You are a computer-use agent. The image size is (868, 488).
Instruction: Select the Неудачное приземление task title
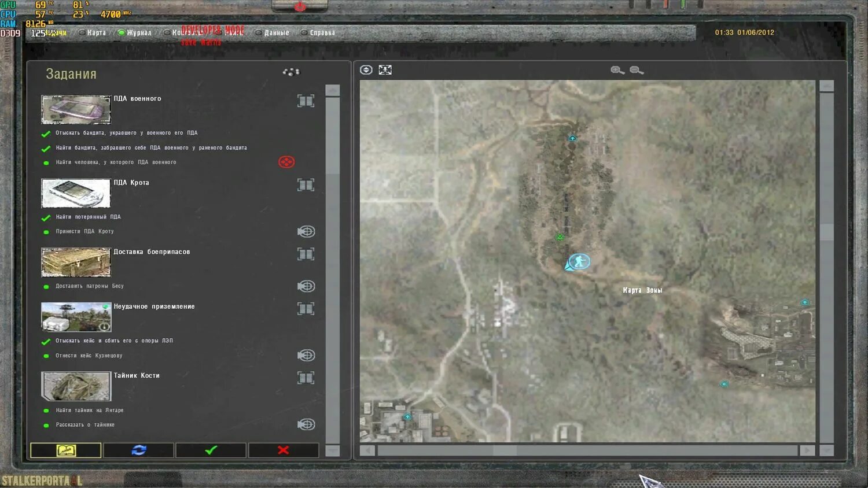click(154, 306)
